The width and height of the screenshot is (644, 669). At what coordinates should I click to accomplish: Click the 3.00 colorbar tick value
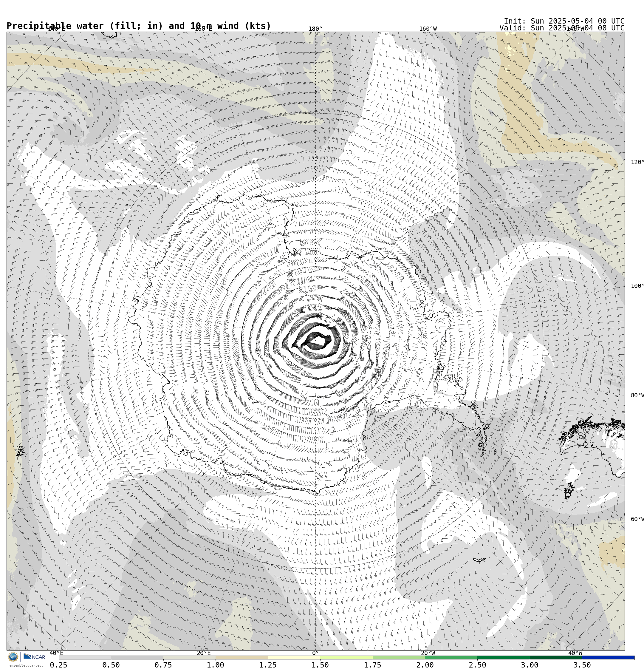click(x=530, y=665)
